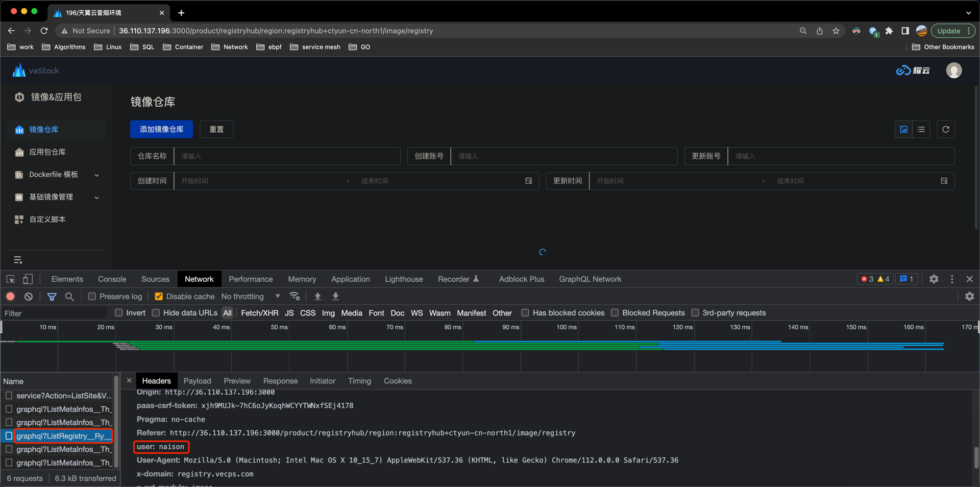Viewport: 980px width, 487px height.
Task: Clear the network log
Action: 29,297
